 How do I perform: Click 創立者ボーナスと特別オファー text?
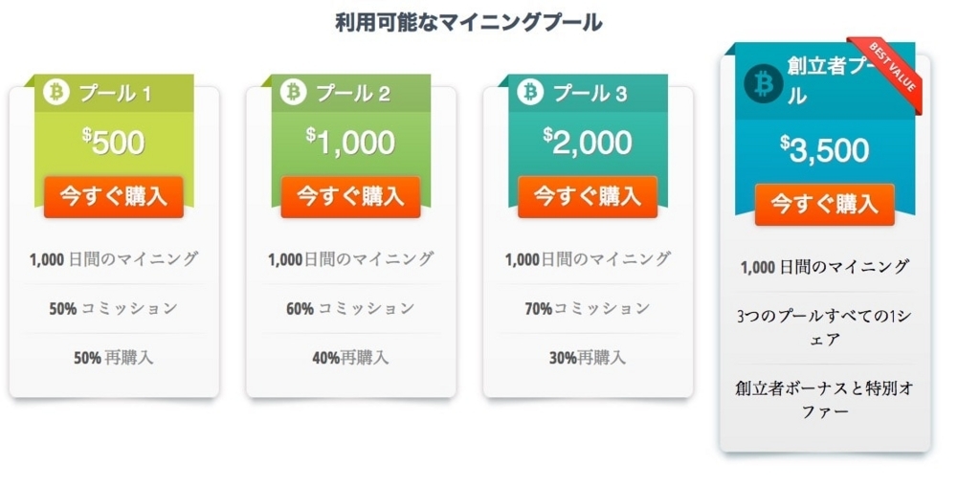pyautogui.click(x=824, y=400)
